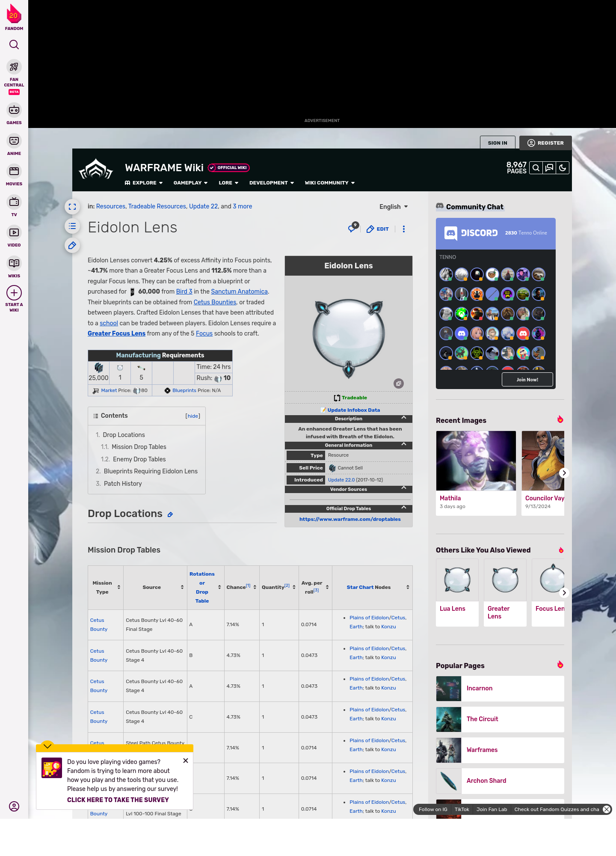616x856 pixels.
Task: Open the Explore dropdown menu
Action: [x=144, y=183]
